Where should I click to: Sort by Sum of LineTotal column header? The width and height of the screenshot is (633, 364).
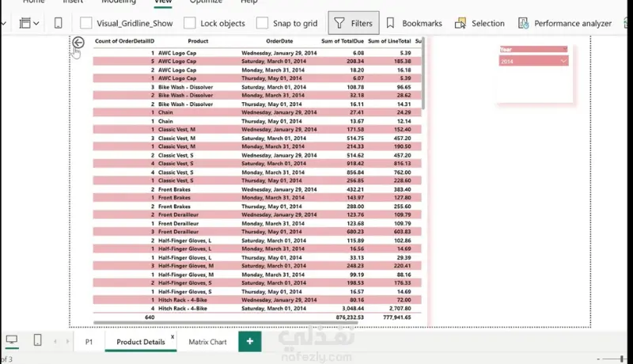(389, 41)
